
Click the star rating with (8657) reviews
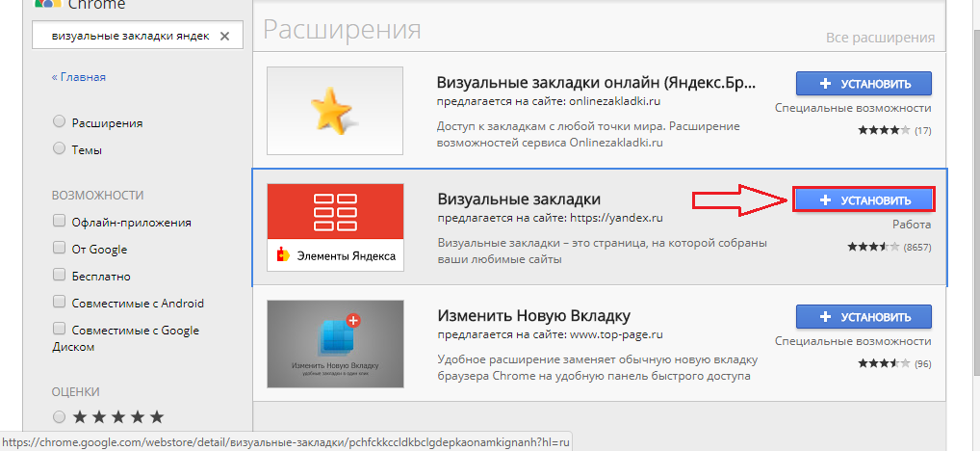coord(890,247)
